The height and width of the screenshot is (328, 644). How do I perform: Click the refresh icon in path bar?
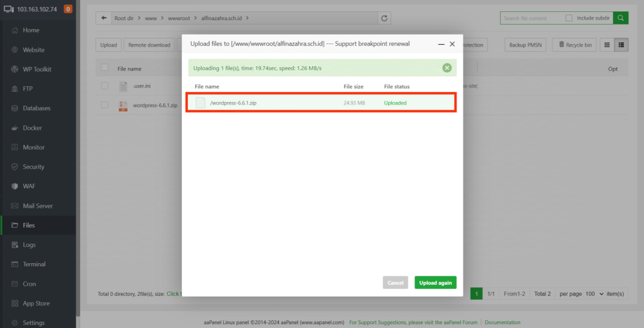click(x=384, y=18)
